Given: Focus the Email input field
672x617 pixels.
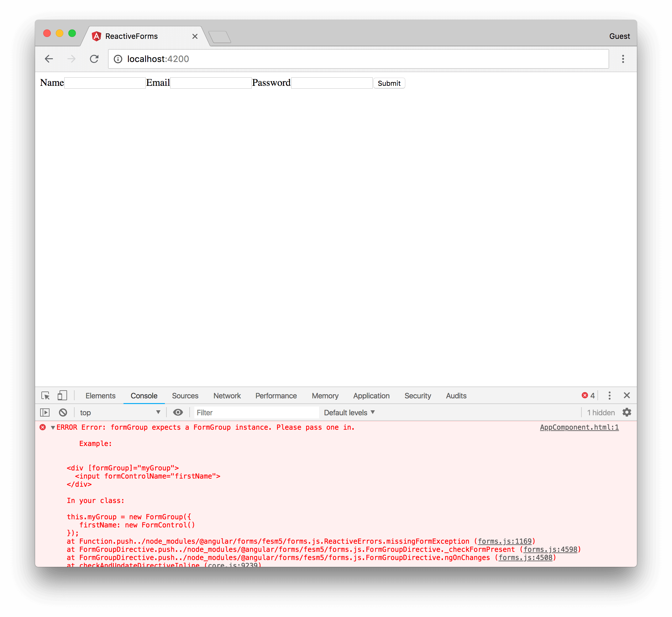Looking at the screenshot, I should [211, 83].
